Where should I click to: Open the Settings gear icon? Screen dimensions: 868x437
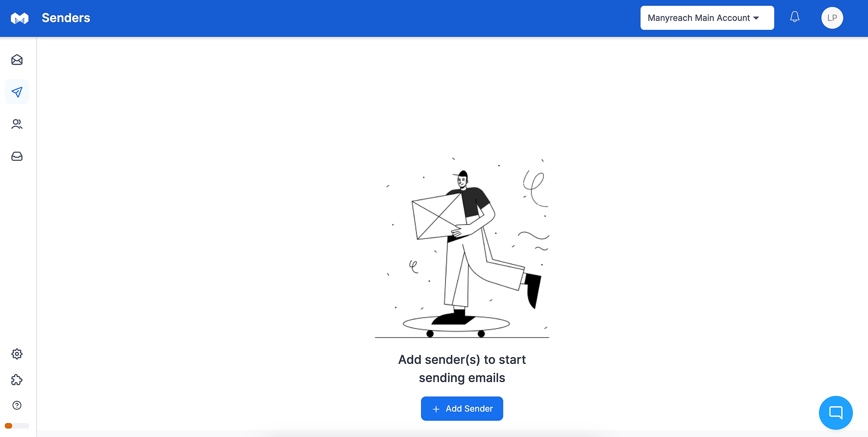[x=17, y=354]
